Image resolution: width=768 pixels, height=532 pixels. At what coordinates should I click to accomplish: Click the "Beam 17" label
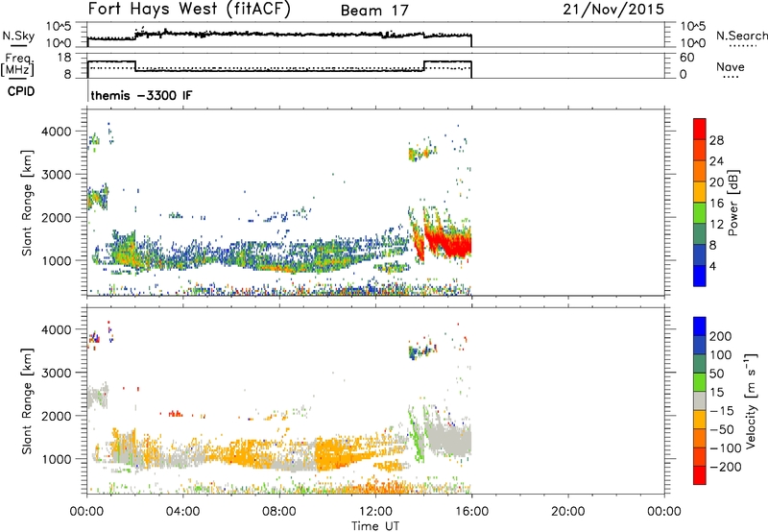coord(374,11)
